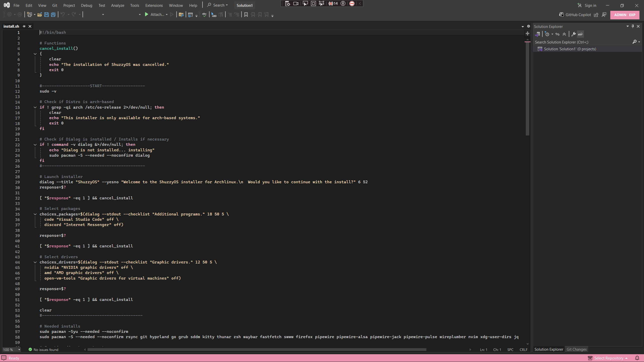Click the Search button in title bar
Screen dimensions: 644x362
(x=217, y=5)
